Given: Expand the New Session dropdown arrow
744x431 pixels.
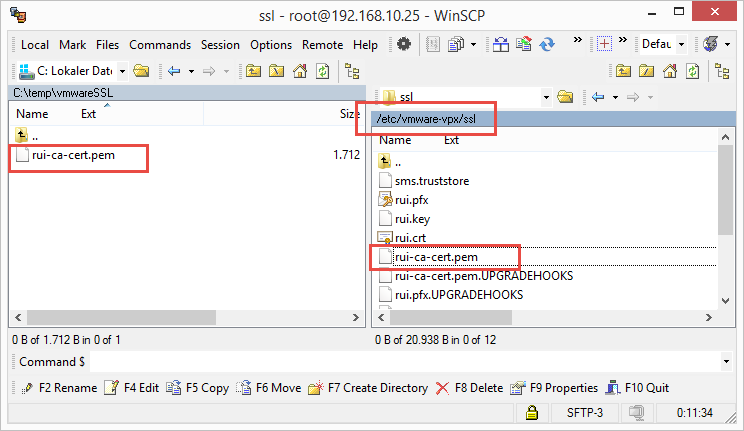Looking at the screenshot, I should (727, 44).
